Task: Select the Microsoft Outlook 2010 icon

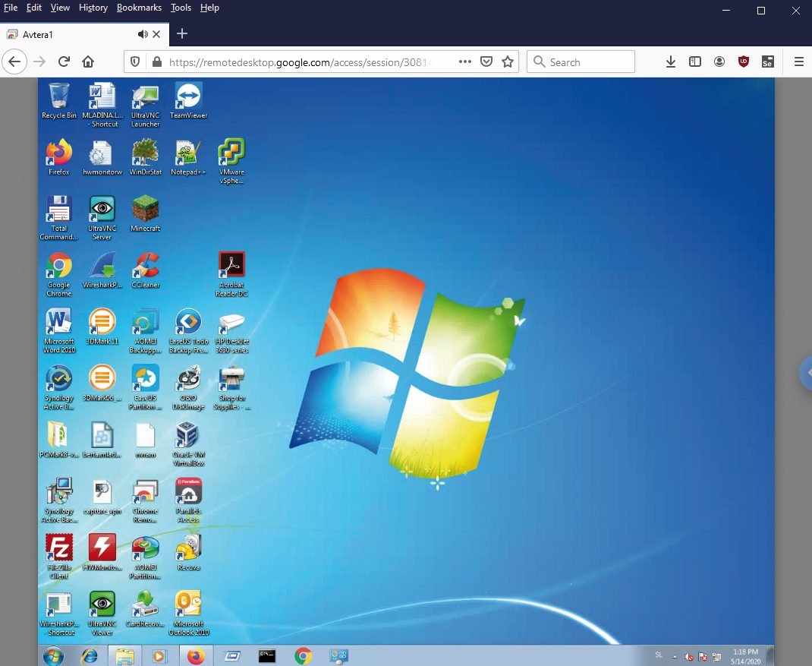Action: click(x=188, y=614)
